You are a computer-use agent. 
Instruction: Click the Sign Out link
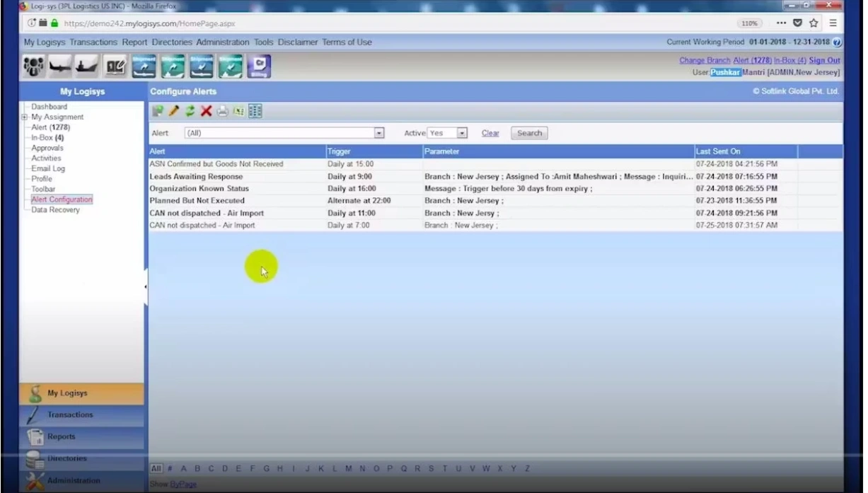coord(823,60)
